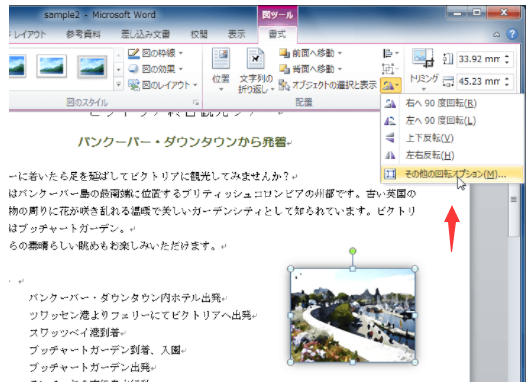Open the Bring Forward (前面へ移動) dropdown arrow

tap(340, 53)
